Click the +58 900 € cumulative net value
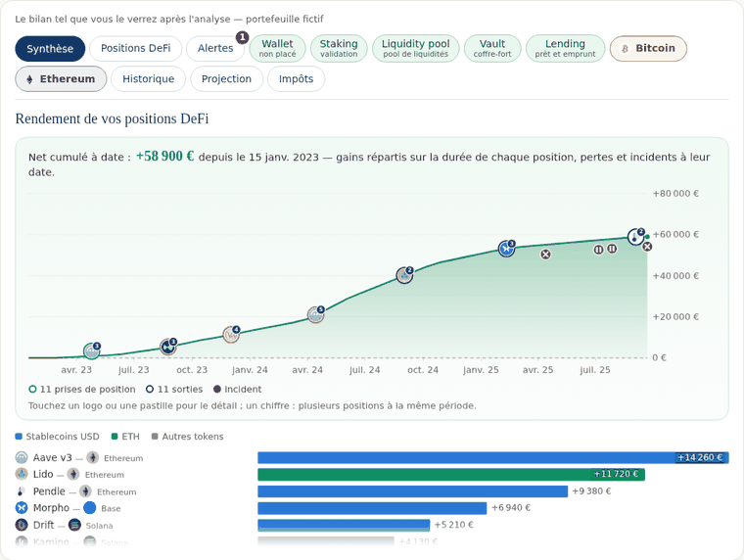Screen dimensions: 744x560 [x=165, y=156]
